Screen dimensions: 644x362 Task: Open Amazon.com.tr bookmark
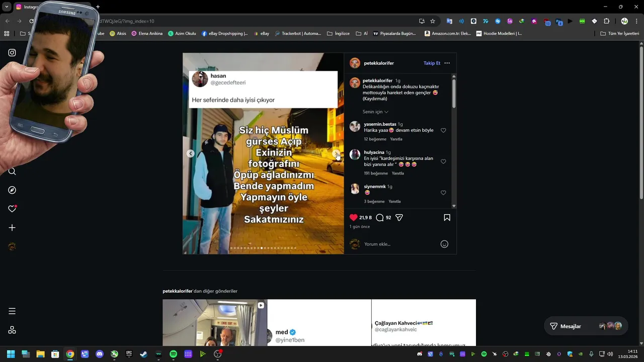(x=448, y=34)
